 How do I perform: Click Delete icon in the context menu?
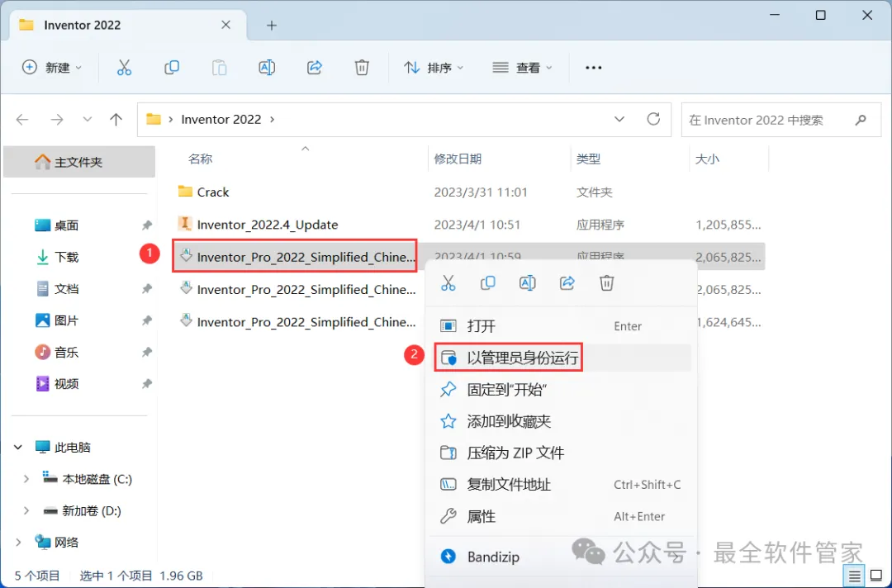click(x=606, y=282)
